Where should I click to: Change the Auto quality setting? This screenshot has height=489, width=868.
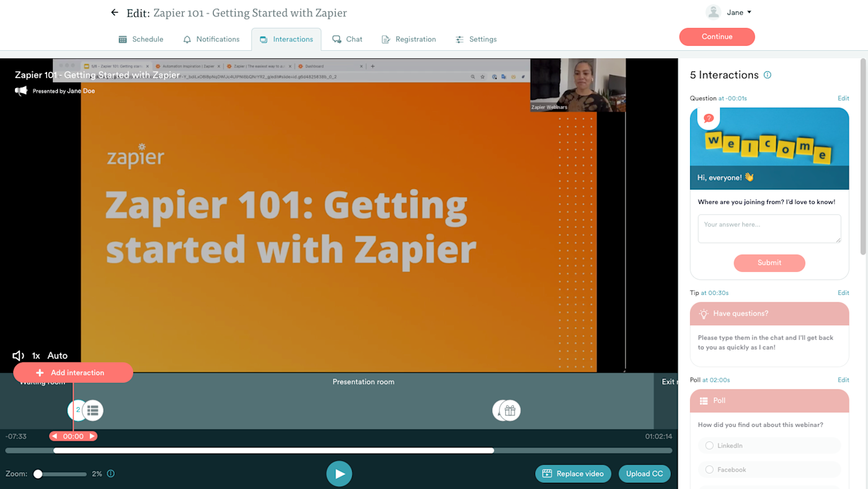point(58,356)
